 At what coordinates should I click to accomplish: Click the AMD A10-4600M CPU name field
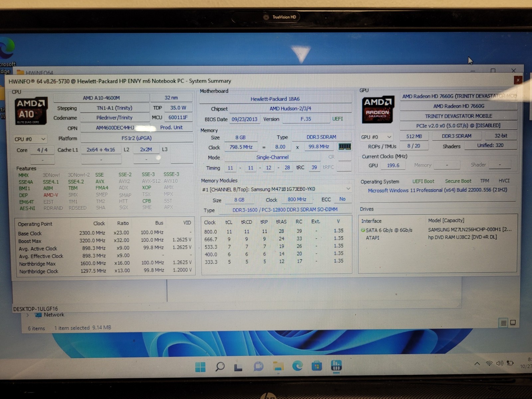(x=101, y=98)
